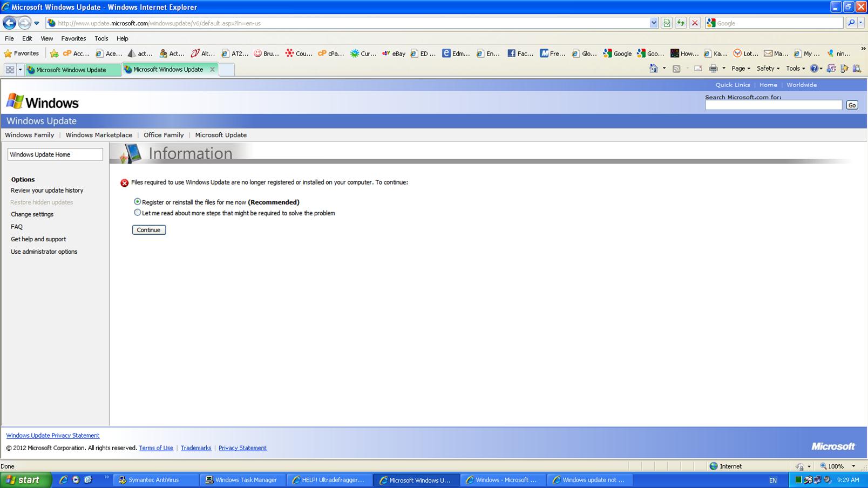Open Use administrator options link
The height and width of the screenshot is (488, 868).
click(x=44, y=252)
